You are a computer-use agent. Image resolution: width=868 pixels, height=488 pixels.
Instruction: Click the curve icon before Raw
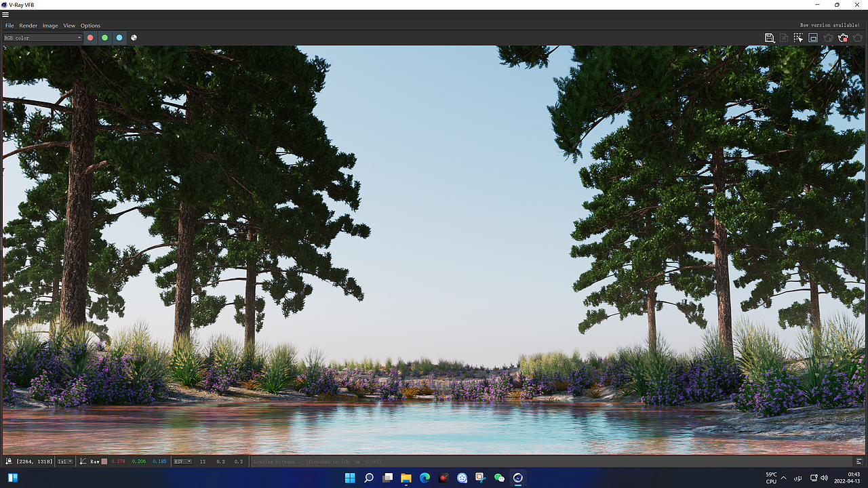(83, 461)
